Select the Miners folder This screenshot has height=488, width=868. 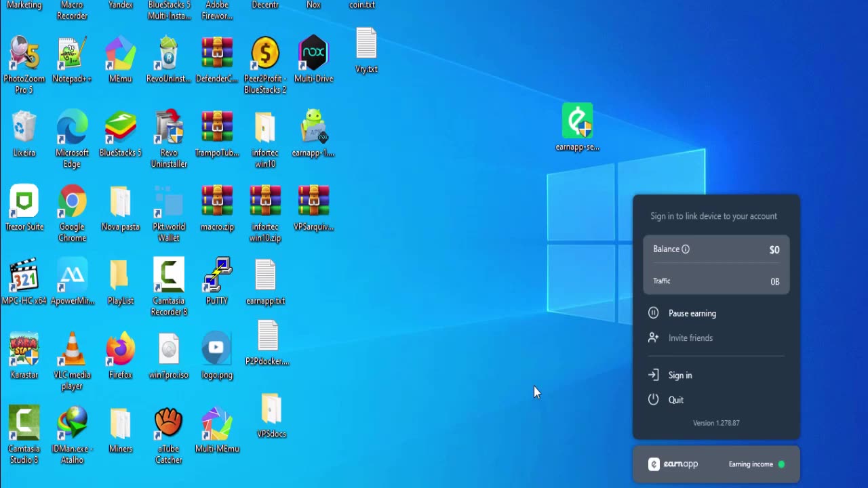click(x=121, y=429)
